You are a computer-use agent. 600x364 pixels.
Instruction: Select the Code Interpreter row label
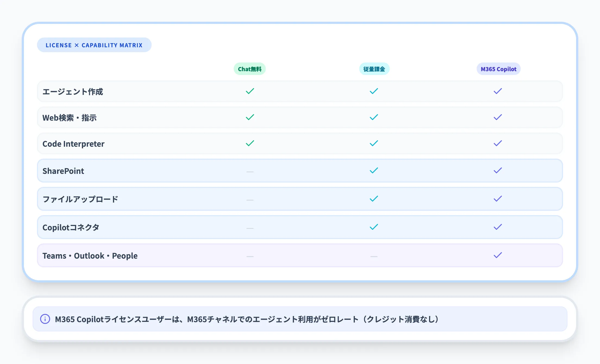pos(73,144)
